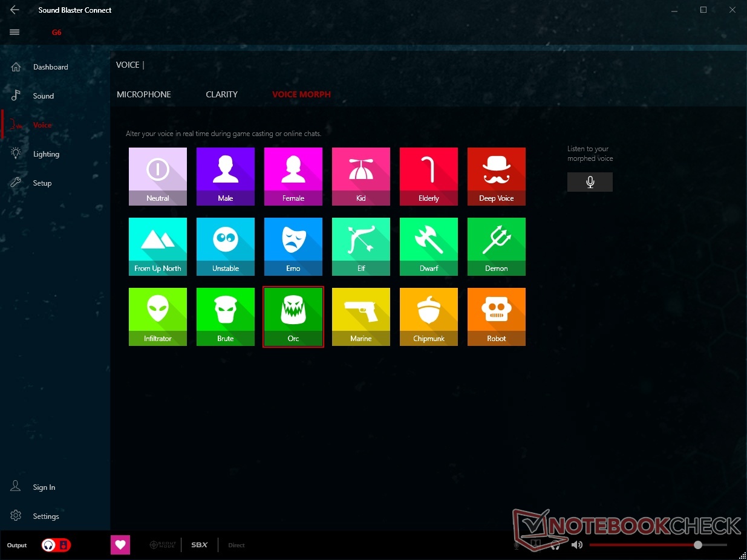Pick the Infiltrator alien voice
This screenshot has height=560, width=747.
tap(158, 317)
